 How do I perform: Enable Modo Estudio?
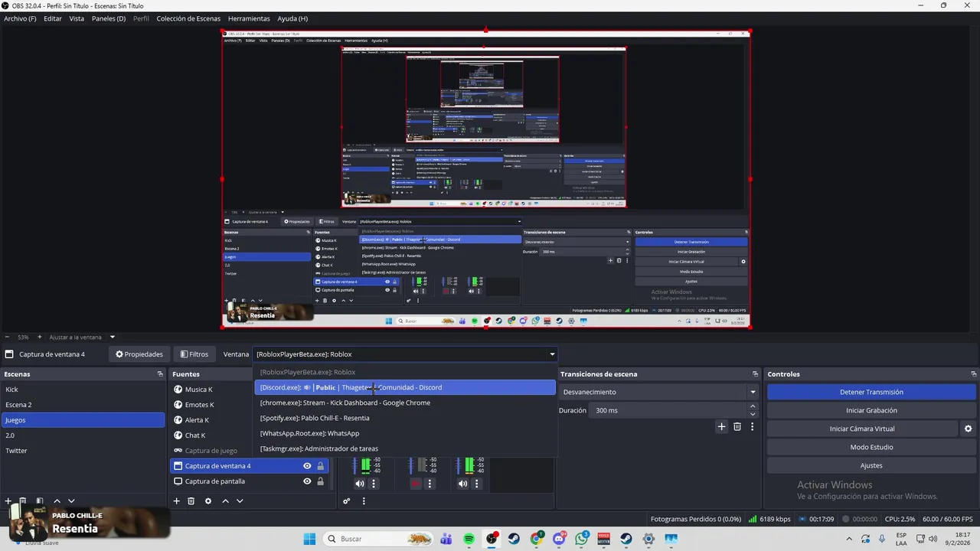point(871,447)
